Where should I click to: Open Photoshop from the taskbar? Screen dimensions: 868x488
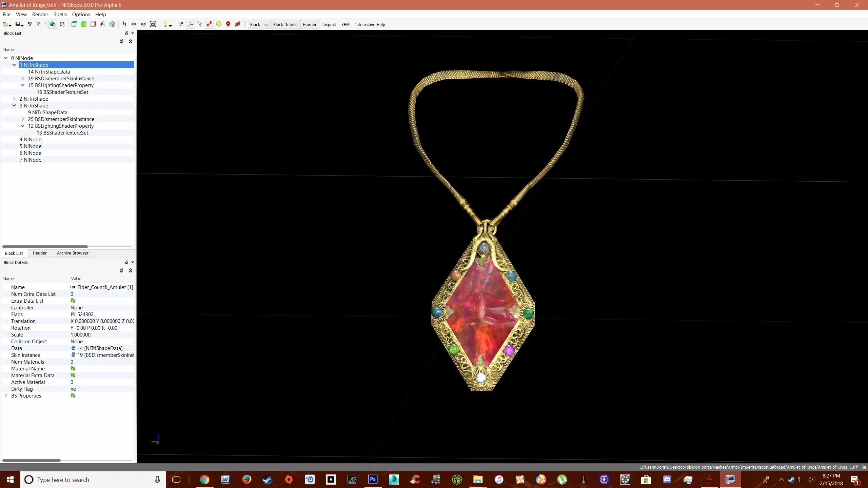[373, 480]
